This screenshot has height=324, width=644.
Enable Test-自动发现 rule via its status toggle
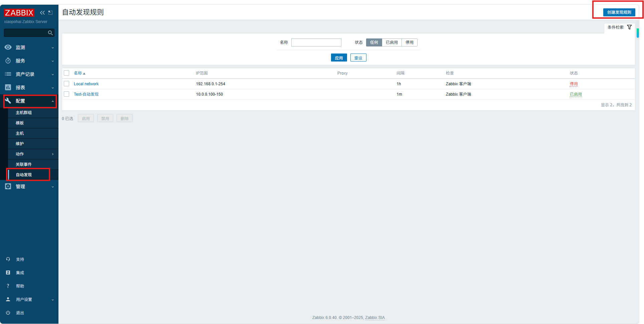coord(576,94)
